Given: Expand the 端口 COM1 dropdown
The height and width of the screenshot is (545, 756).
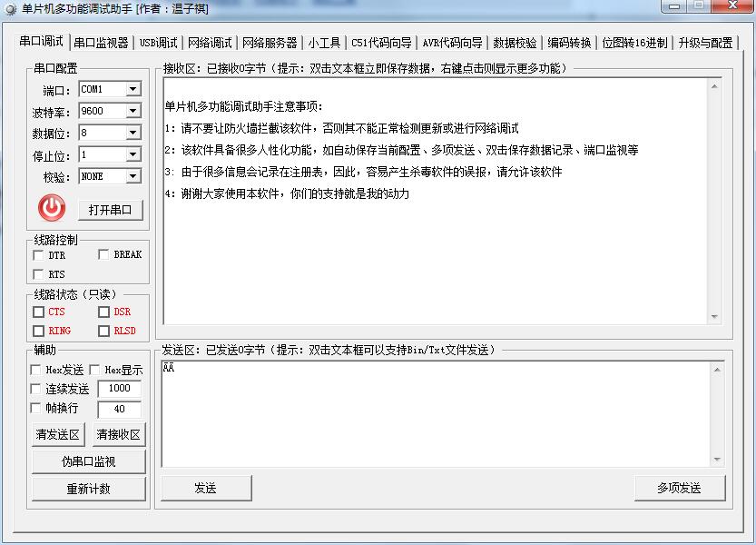Looking at the screenshot, I should point(133,89).
